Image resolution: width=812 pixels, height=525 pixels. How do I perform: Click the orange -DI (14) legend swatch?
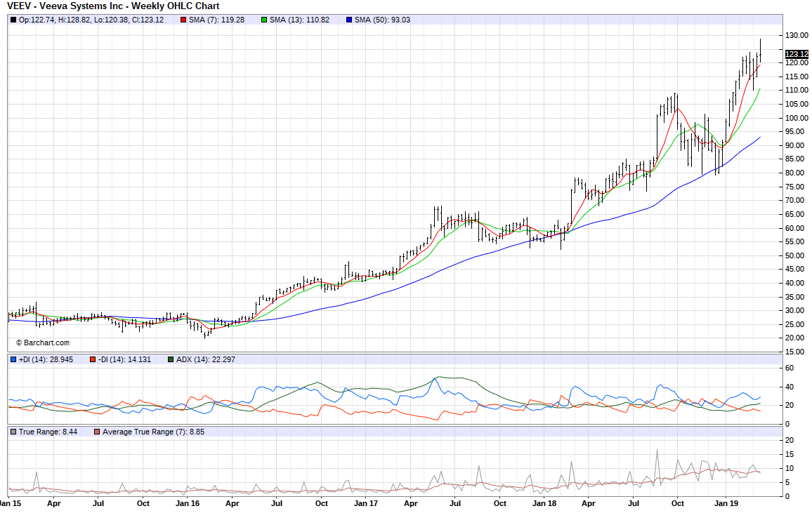[93, 359]
